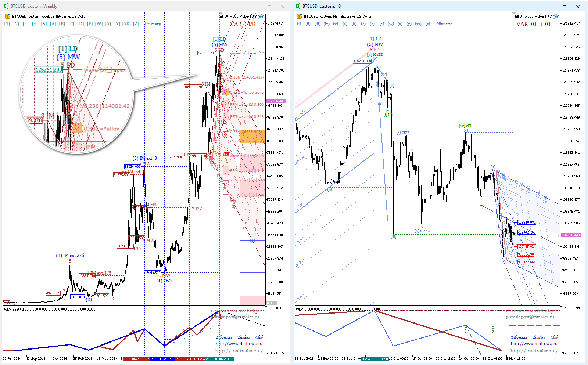Open the Primary wave degree selector
This screenshot has height=365, width=588.
pos(153,24)
